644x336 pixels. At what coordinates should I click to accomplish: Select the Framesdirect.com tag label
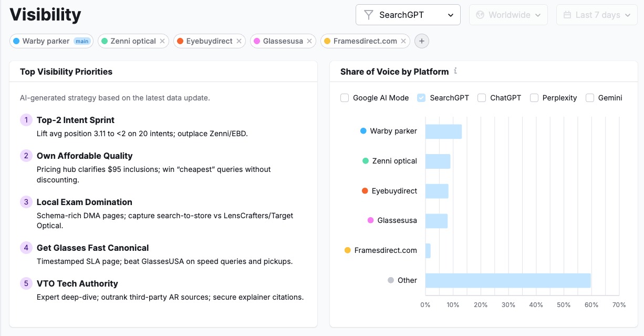point(365,41)
